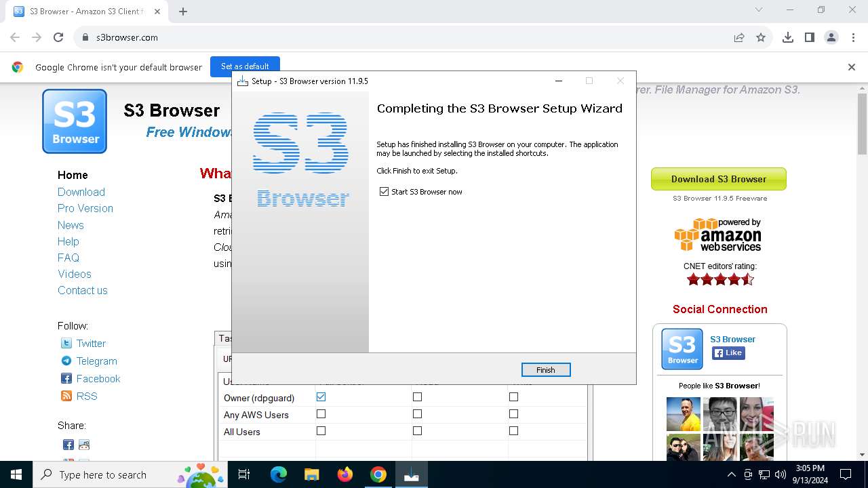The width and height of the screenshot is (868, 488).
Task: Open the Home nav link
Action: click(x=73, y=175)
